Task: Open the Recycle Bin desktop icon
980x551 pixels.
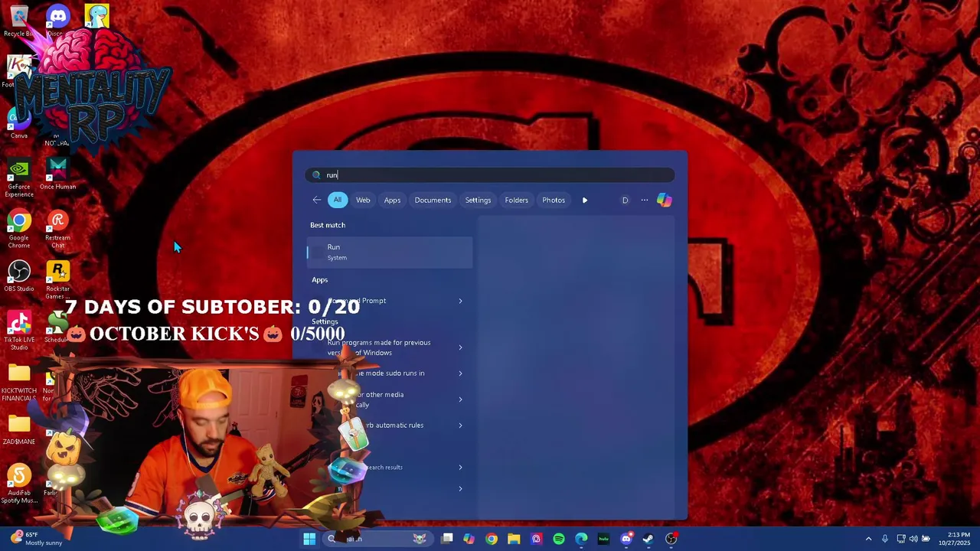Action: pyautogui.click(x=19, y=21)
